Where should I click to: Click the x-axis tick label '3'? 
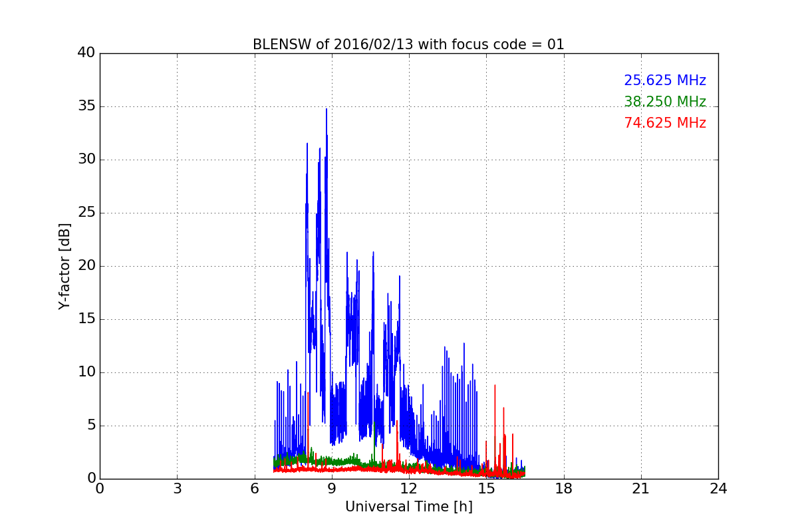tap(177, 489)
